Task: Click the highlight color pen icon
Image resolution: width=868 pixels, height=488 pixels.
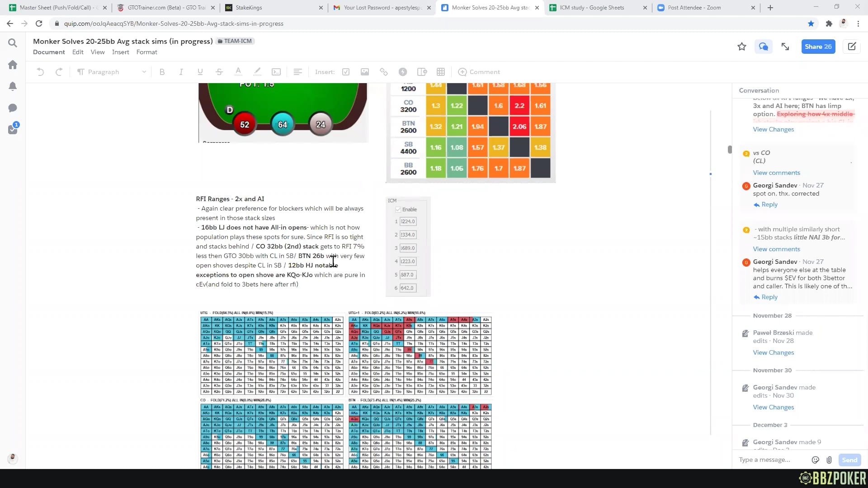Action: click(257, 72)
